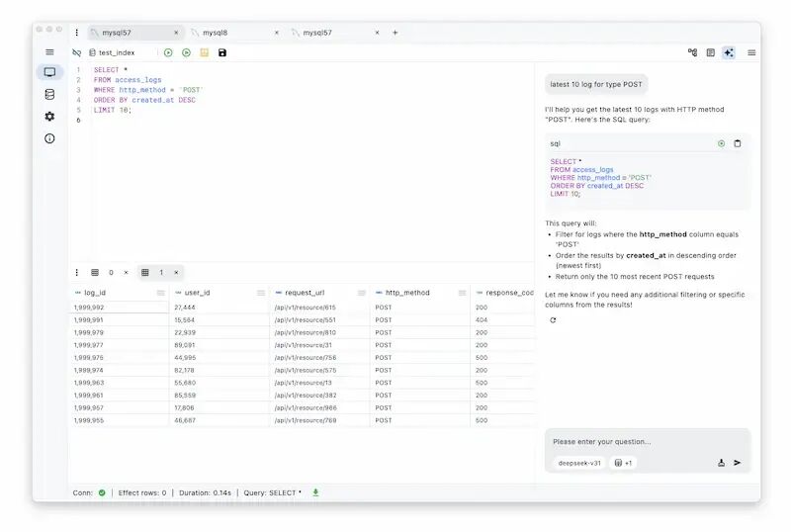Open request_url column menu icon
The image size is (791, 532).
361,293
